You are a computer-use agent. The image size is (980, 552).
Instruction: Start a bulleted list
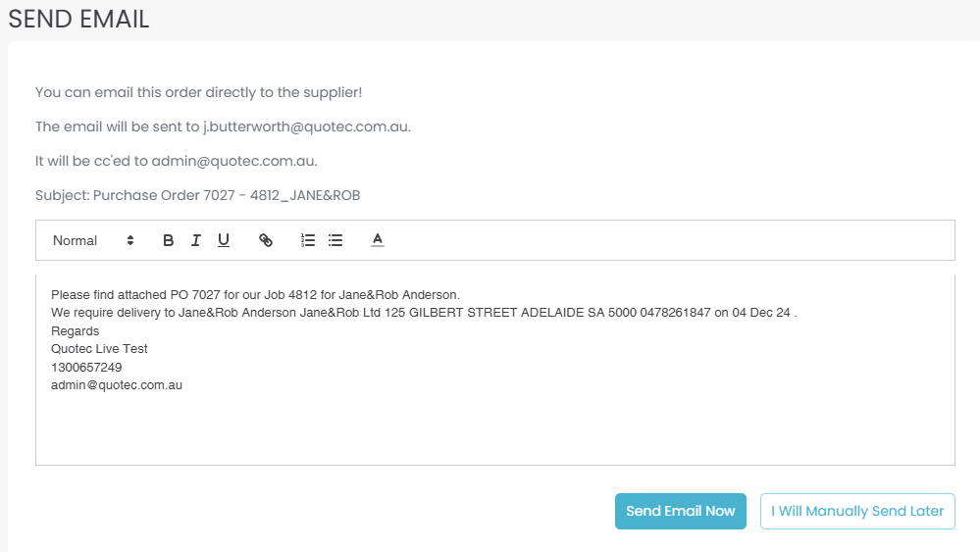click(x=335, y=240)
